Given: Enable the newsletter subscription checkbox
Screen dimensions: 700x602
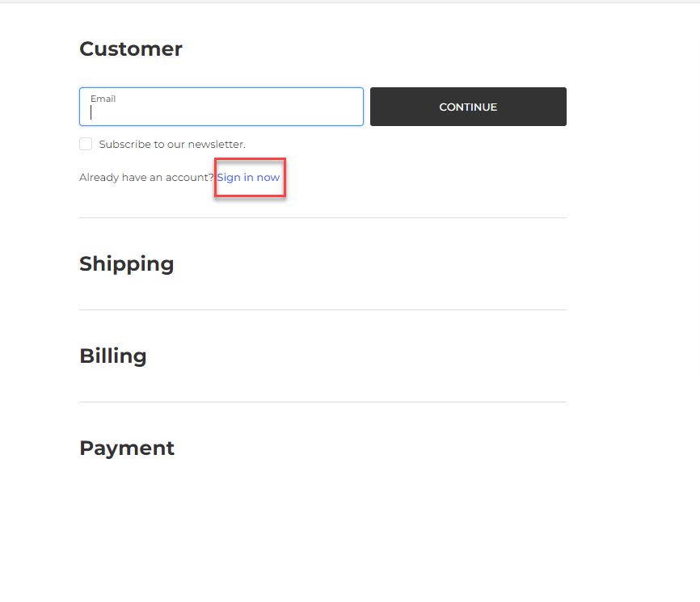Looking at the screenshot, I should [86, 144].
